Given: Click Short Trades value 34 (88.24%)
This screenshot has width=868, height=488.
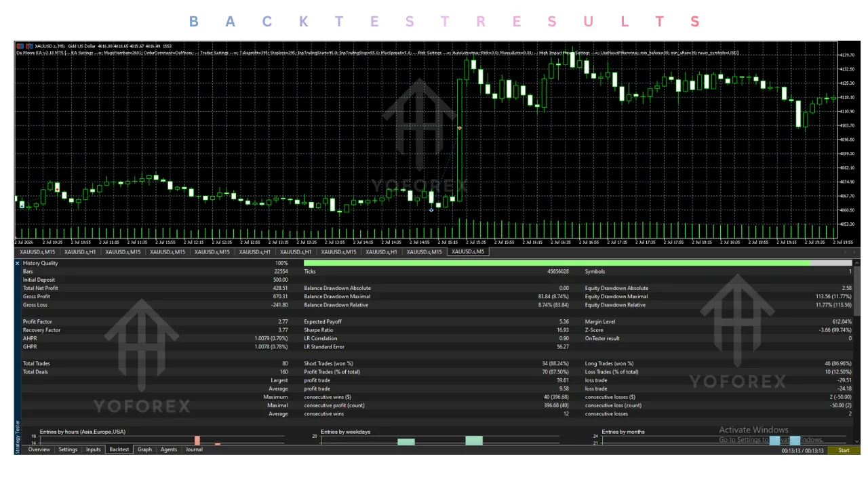Looking at the screenshot, I should click(555, 363).
